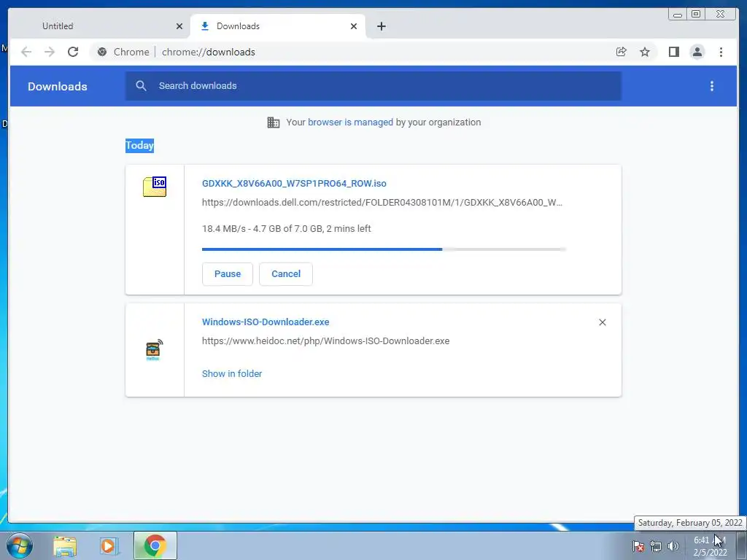
Task: Open the browser is managed link
Action: 350,122
